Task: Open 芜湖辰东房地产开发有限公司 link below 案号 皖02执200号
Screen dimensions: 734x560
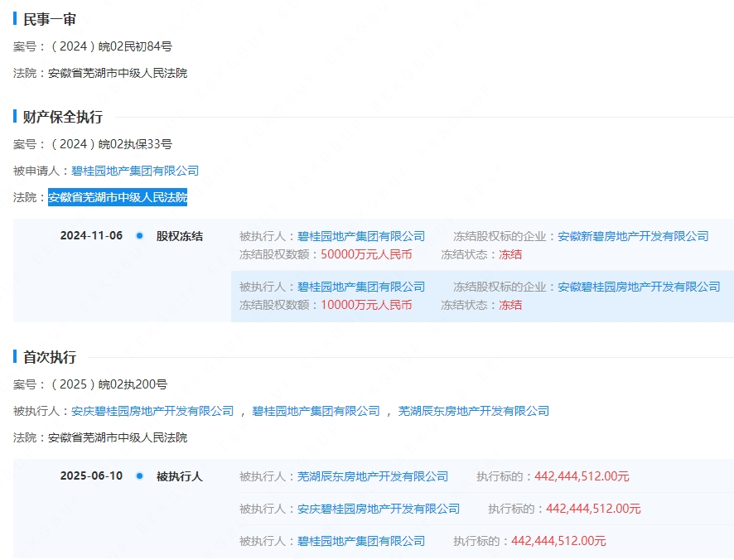Action: click(474, 411)
